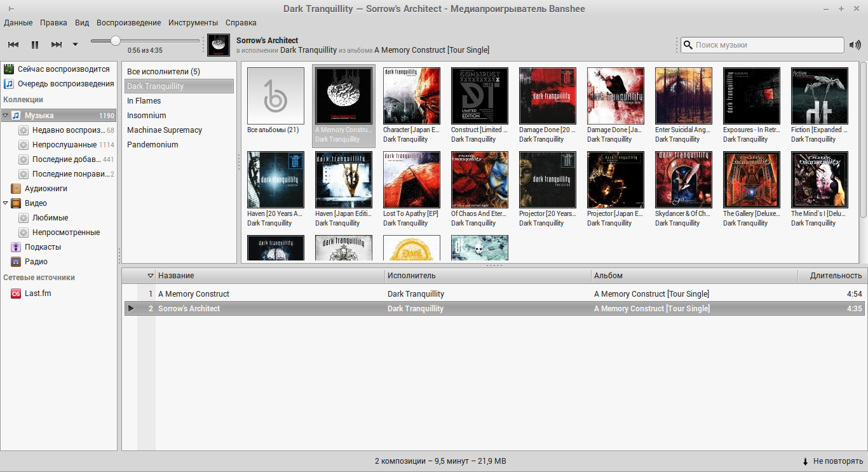Pause the current playback
The width and height of the screenshot is (868, 472).
click(35, 44)
